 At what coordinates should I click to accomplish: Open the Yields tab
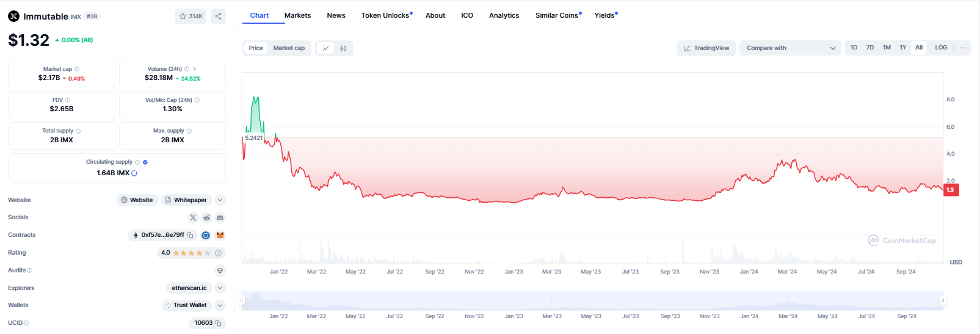coord(606,15)
